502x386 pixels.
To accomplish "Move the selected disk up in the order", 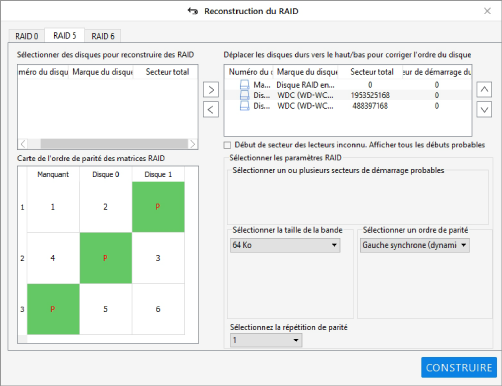I will 484,89.
